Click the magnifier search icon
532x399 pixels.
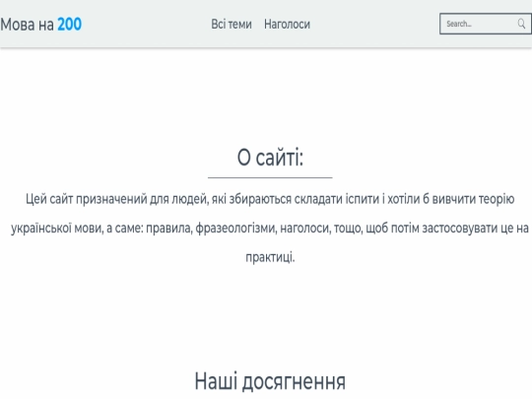coord(521,24)
